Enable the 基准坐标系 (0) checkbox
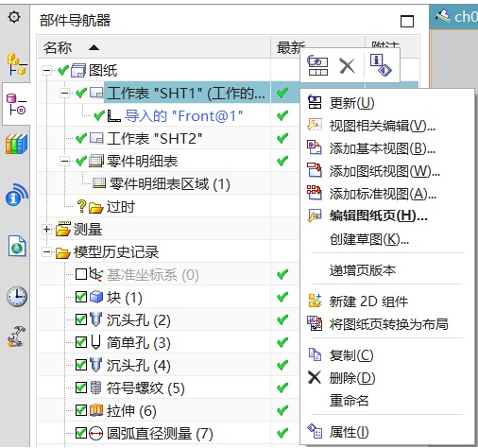Viewport: 478px width, 448px height. coord(81,274)
